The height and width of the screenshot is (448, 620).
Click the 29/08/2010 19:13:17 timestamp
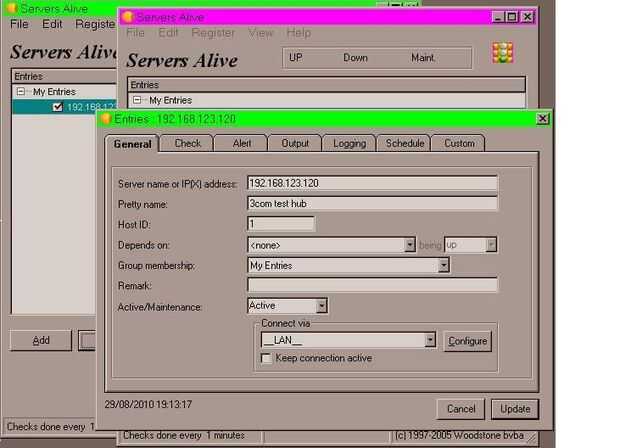pos(148,405)
